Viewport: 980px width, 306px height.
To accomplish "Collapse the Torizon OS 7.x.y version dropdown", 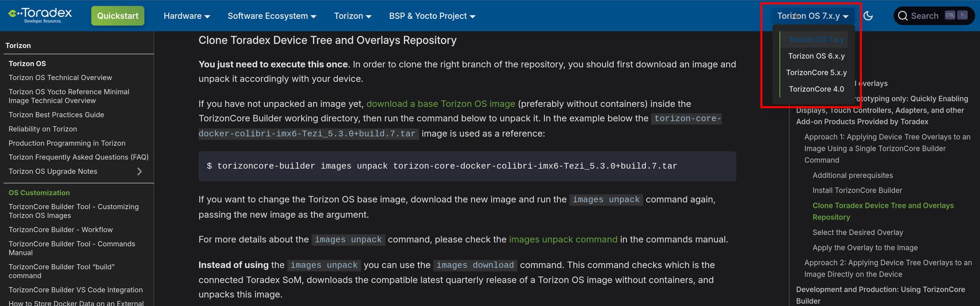I will click(x=813, y=16).
